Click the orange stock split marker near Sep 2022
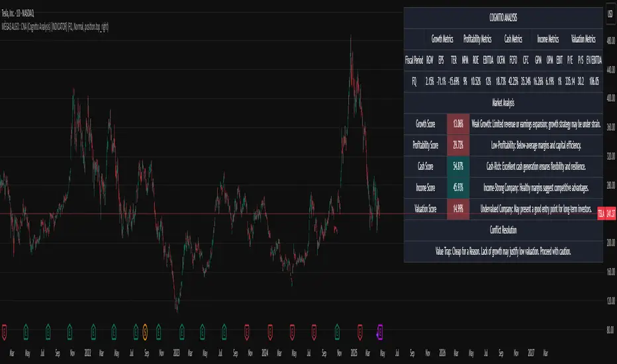This screenshot has height=364, width=617. pyautogui.click(x=145, y=332)
